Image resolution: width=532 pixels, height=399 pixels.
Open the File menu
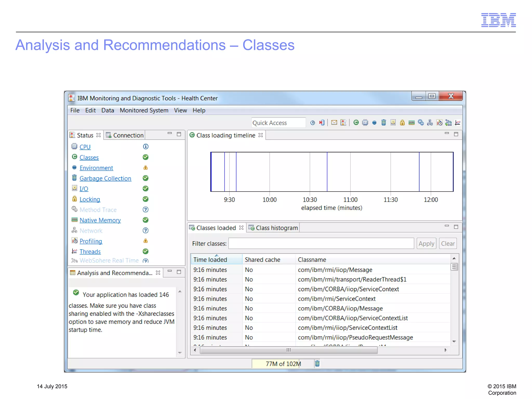click(75, 110)
